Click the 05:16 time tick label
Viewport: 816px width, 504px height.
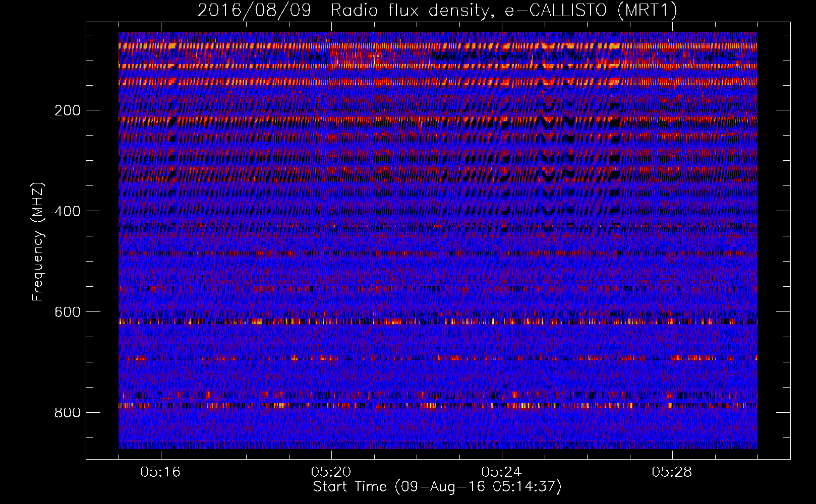point(160,472)
